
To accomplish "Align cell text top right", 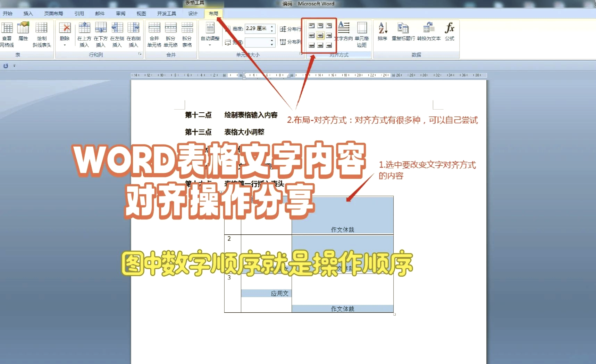I will 329,26.
